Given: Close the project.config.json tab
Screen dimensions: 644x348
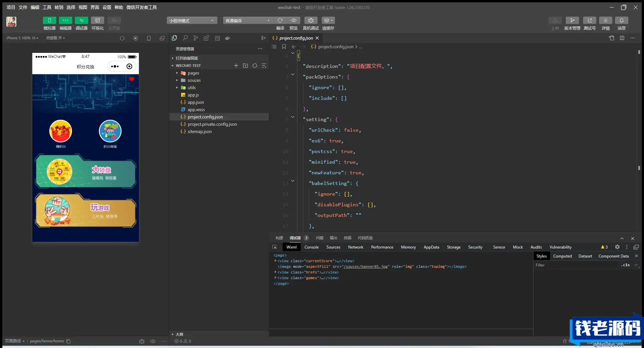Looking at the screenshot, I should click(x=317, y=38).
